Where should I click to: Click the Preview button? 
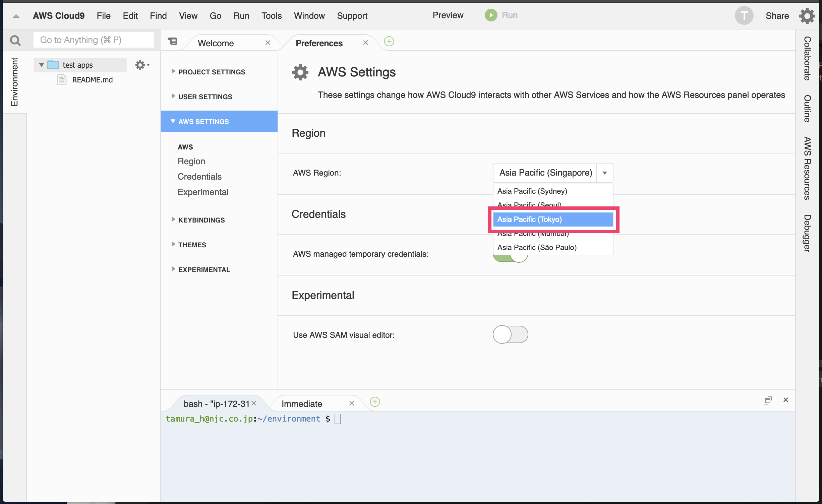click(448, 15)
